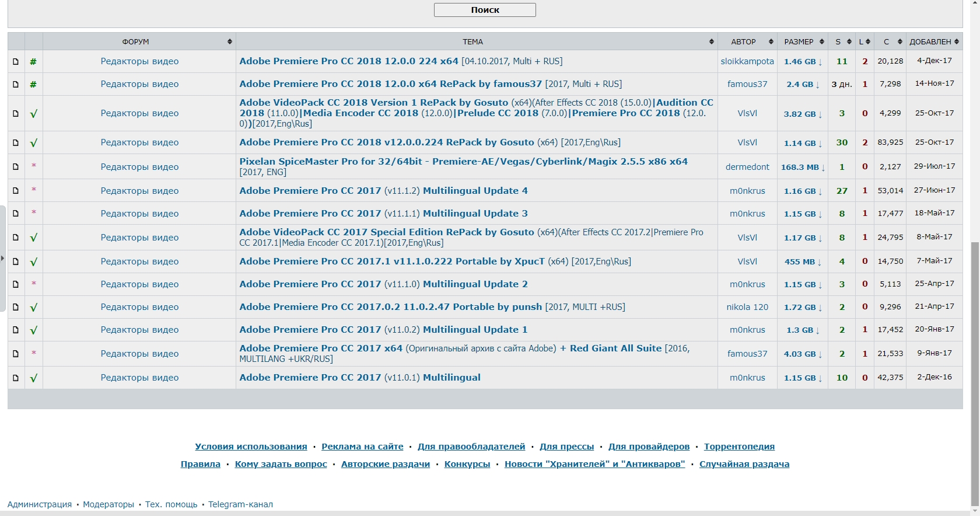Open Условия использования footer link

(x=251, y=447)
